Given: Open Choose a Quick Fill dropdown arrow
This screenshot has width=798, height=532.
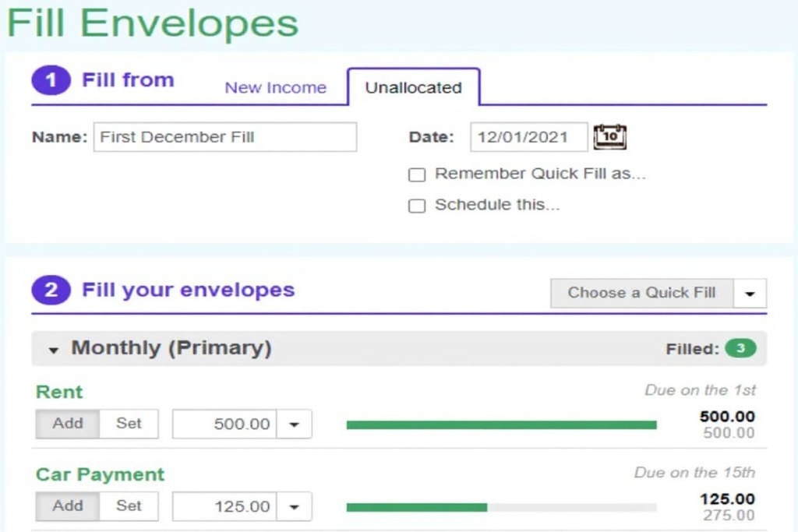Looking at the screenshot, I should (x=750, y=294).
